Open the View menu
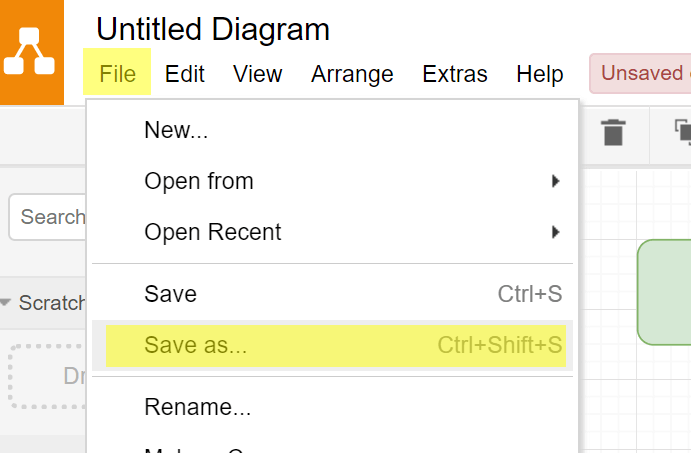This screenshot has height=453, width=691. 257,74
